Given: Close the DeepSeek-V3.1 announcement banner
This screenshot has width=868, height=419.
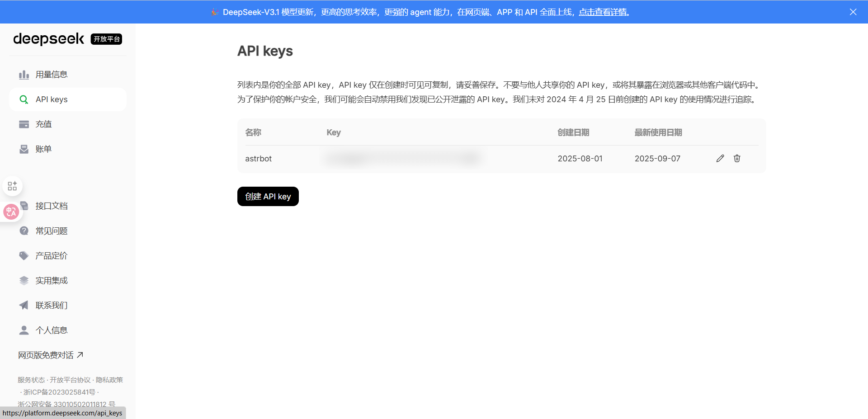Looking at the screenshot, I should point(853,12).
